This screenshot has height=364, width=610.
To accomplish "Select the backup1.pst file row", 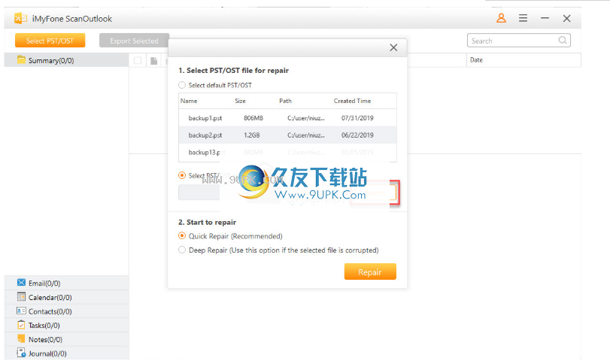I will [287, 118].
